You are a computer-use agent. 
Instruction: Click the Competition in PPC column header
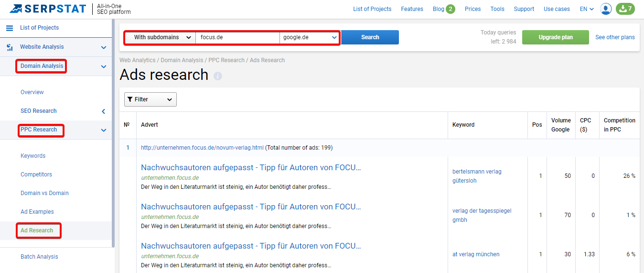620,125
